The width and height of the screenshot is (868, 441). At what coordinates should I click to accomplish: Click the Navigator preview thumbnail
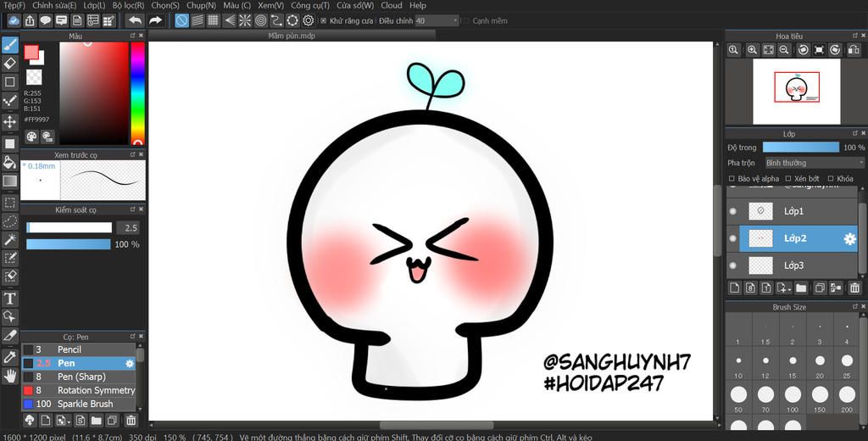796,92
